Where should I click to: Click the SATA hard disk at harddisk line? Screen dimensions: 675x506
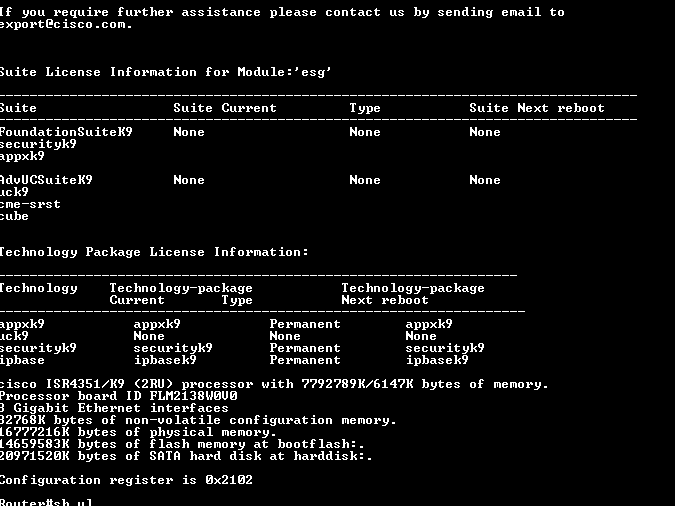click(185, 456)
